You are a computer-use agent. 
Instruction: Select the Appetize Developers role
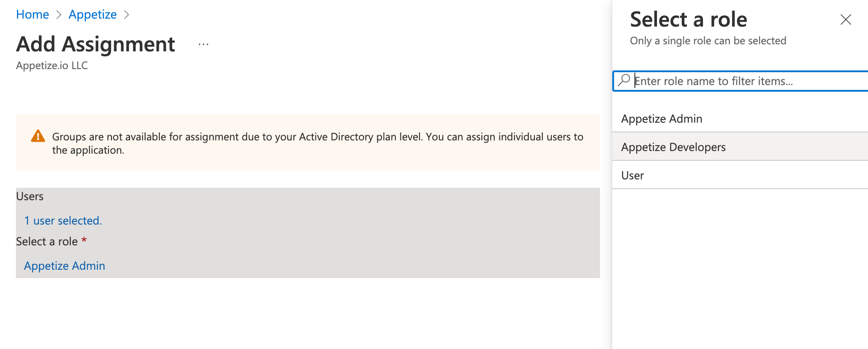click(x=673, y=147)
